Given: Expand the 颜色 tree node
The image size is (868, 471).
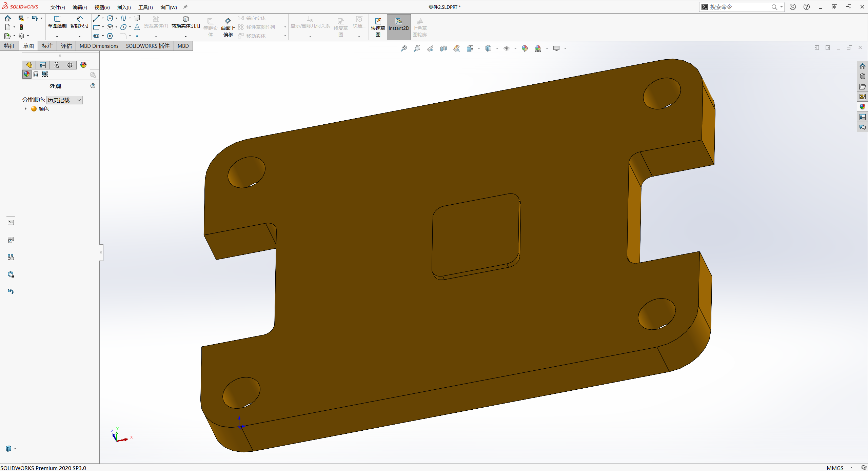Looking at the screenshot, I should [x=26, y=109].
